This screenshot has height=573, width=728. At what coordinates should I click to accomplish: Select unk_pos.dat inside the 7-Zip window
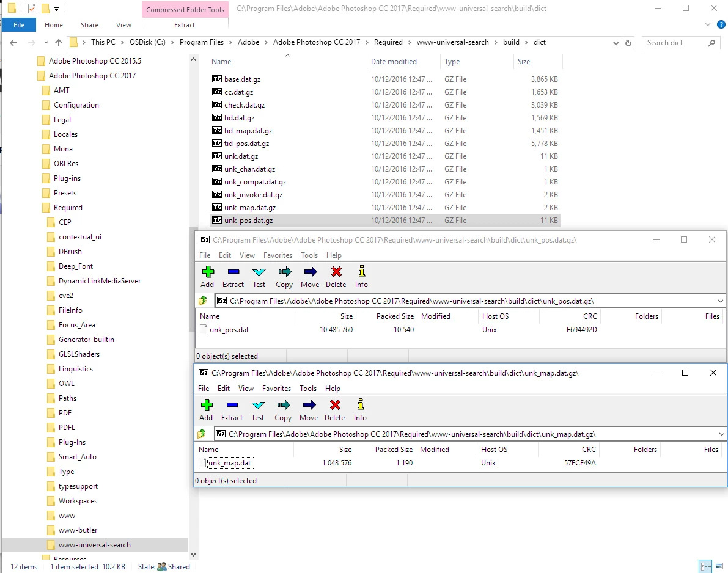(229, 330)
